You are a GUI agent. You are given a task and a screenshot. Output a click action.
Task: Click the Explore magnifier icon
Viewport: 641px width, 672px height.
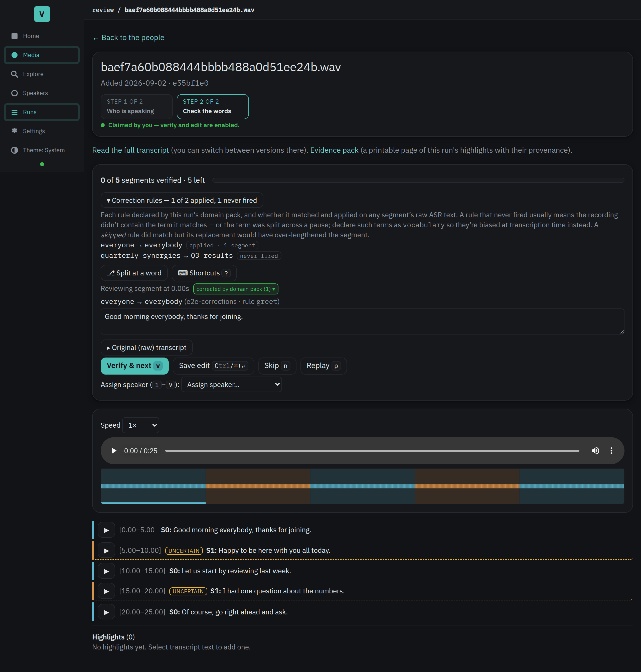coord(14,74)
